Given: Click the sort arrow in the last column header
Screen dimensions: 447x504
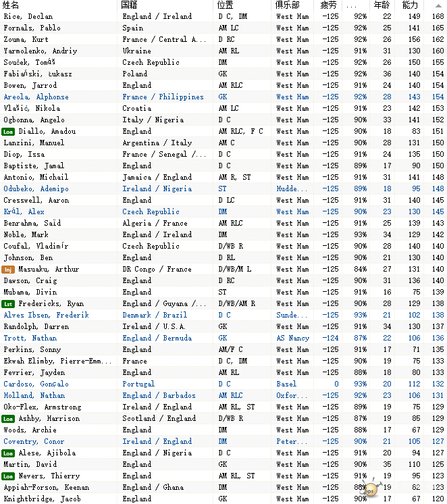Looking at the screenshot, I should [438, 5].
